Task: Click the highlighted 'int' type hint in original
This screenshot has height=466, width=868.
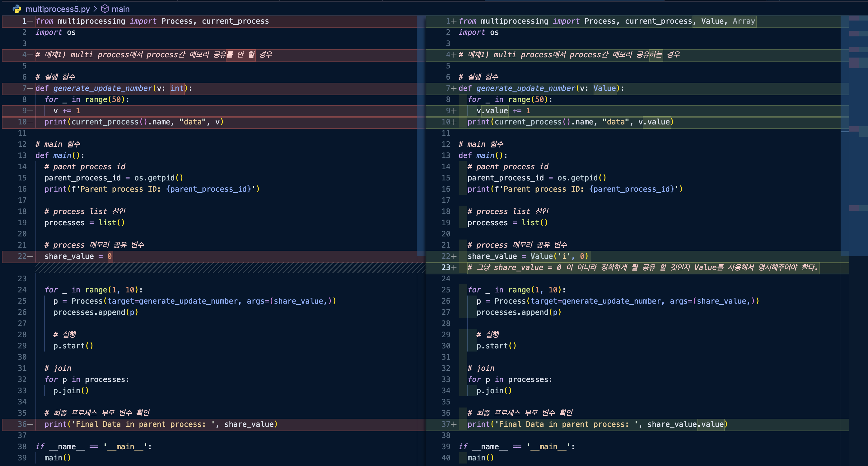Action: point(177,88)
